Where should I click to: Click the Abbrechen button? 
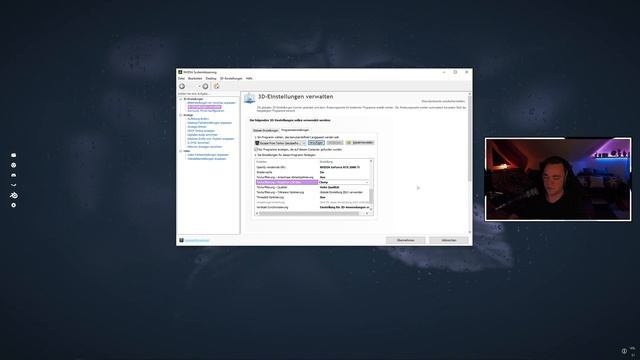point(449,240)
